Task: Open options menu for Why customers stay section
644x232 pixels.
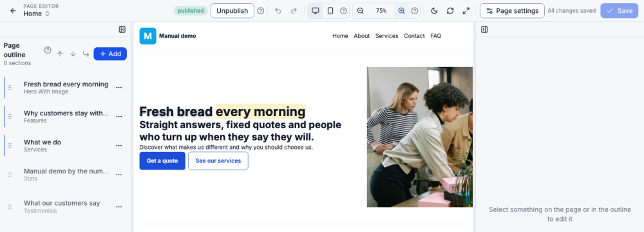Action: 118,117
